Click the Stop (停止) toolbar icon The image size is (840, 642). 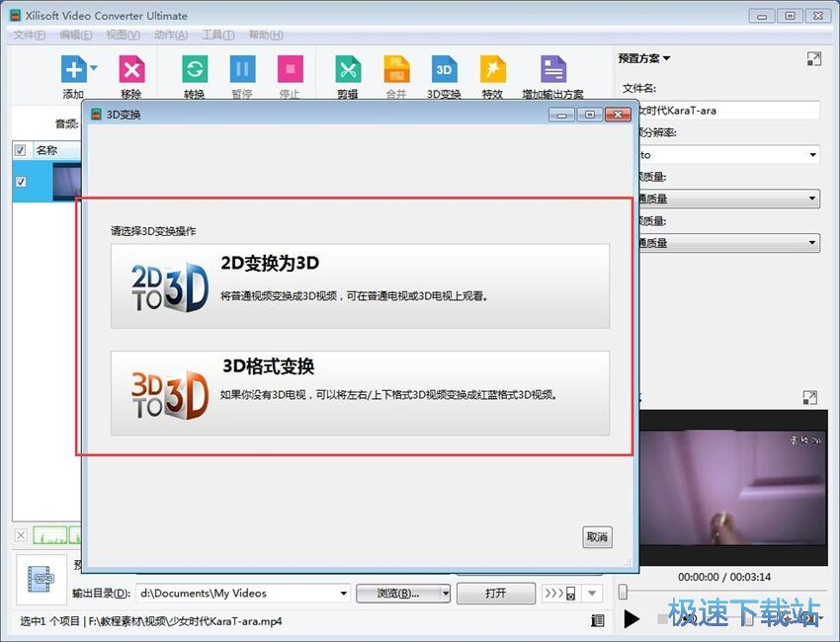pyautogui.click(x=290, y=69)
